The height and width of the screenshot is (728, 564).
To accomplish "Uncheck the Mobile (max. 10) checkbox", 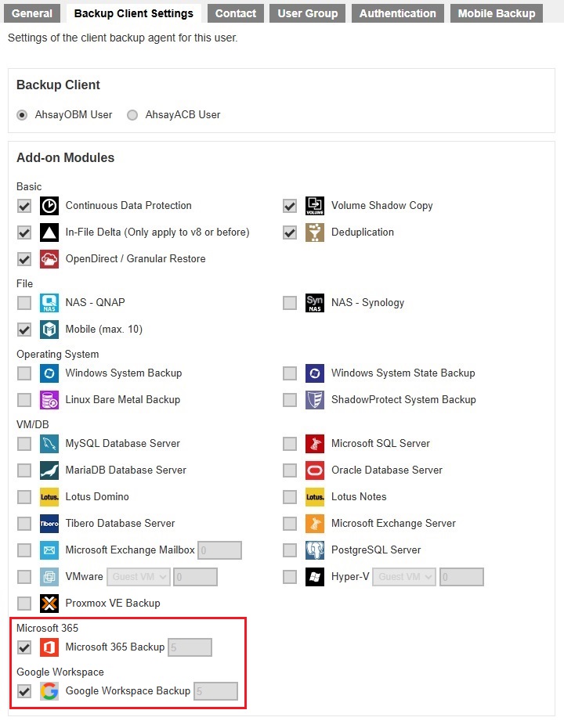I will [24, 330].
